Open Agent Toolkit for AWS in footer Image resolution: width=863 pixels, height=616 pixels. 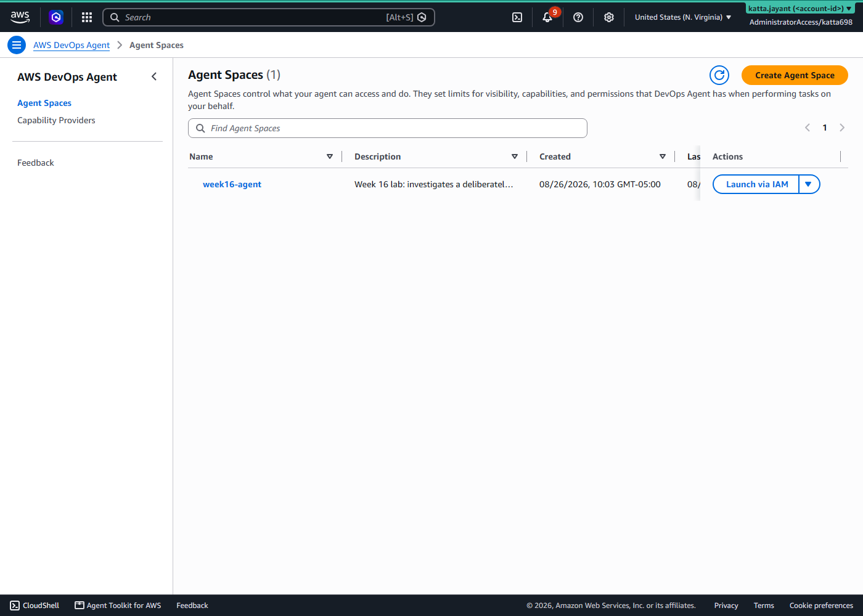point(118,606)
